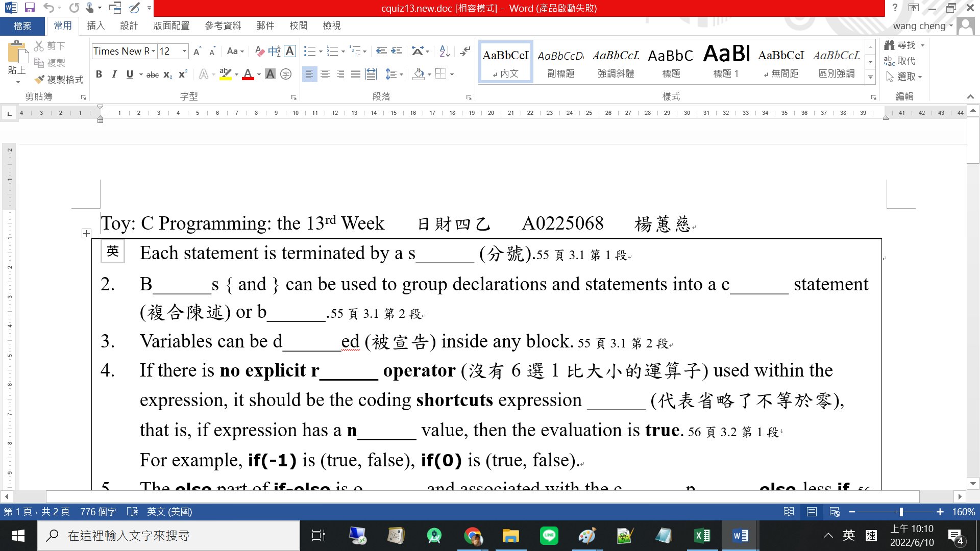
Task: Switch to Web Layout view in status bar
Action: [835, 512]
